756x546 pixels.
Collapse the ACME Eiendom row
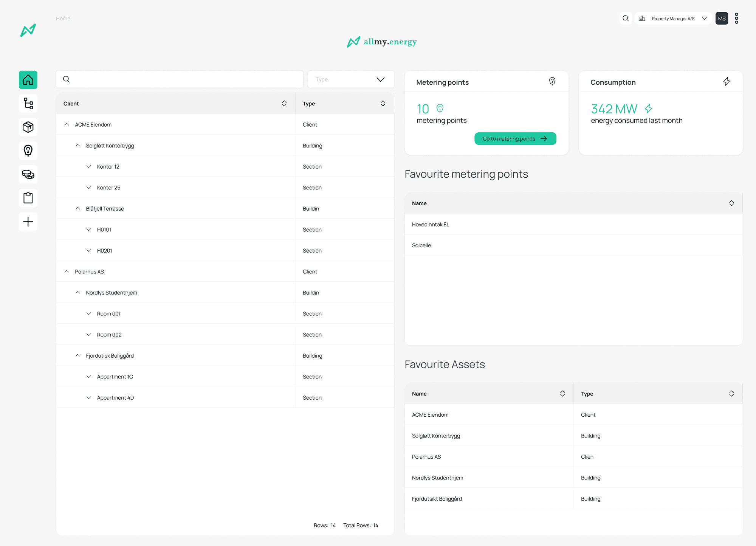(x=67, y=124)
